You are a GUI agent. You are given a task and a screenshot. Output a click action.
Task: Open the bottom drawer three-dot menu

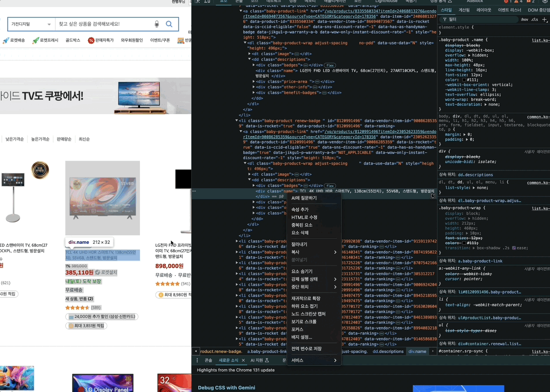(198, 360)
